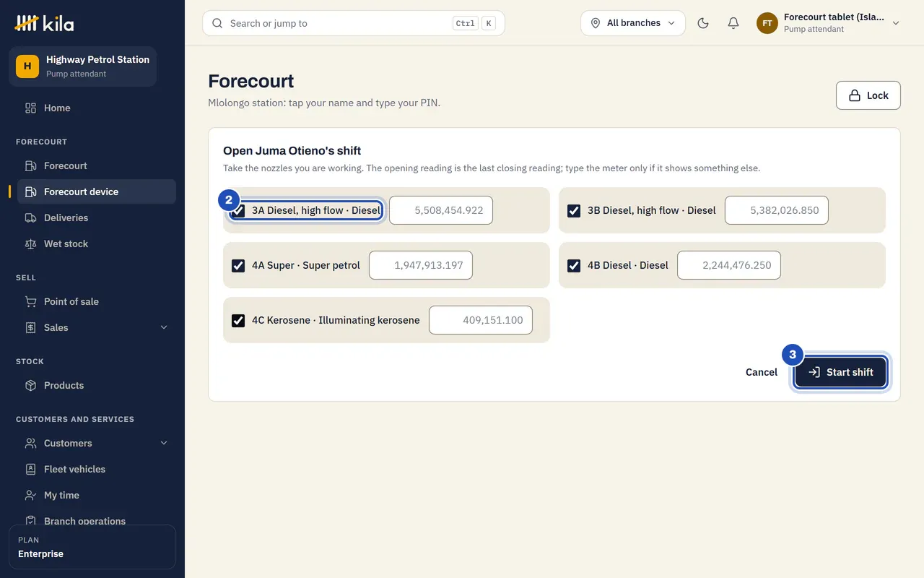Image resolution: width=924 pixels, height=578 pixels.
Task: Uncheck 4B Diesel nozzle
Action: click(574, 265)
